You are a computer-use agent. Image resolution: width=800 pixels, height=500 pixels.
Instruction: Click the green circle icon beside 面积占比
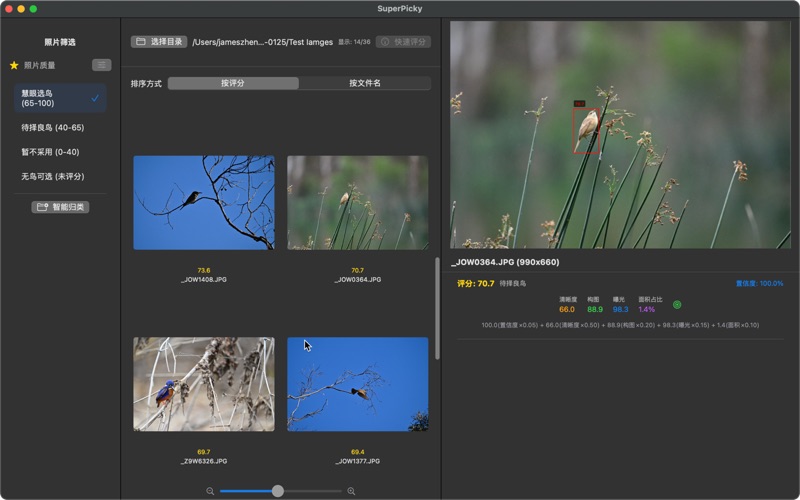pyautogui.click(x=677, y=304)
